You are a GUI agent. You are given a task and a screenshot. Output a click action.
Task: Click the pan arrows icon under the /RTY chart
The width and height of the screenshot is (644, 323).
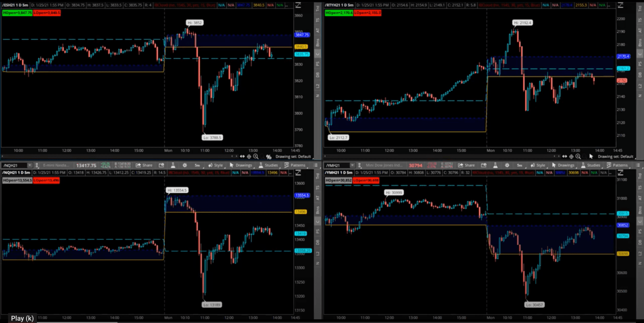click(565, 156)
